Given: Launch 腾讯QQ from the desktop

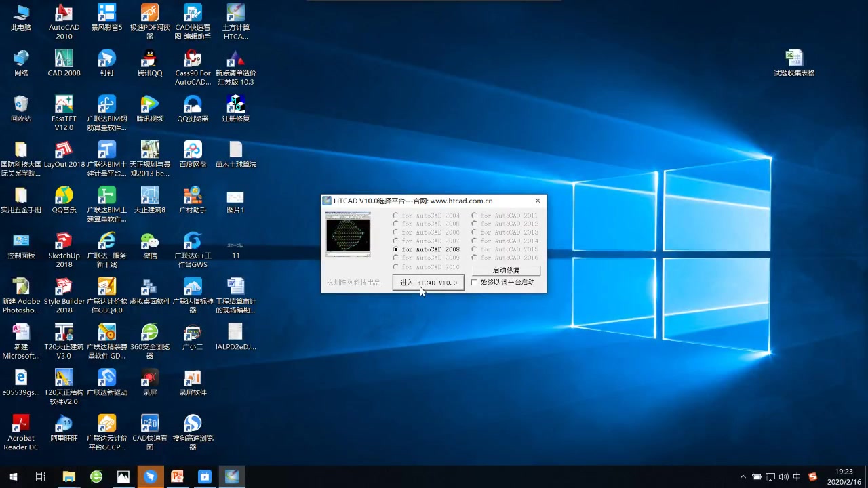Looking at the screenshot, I should (x=150, y=63).
